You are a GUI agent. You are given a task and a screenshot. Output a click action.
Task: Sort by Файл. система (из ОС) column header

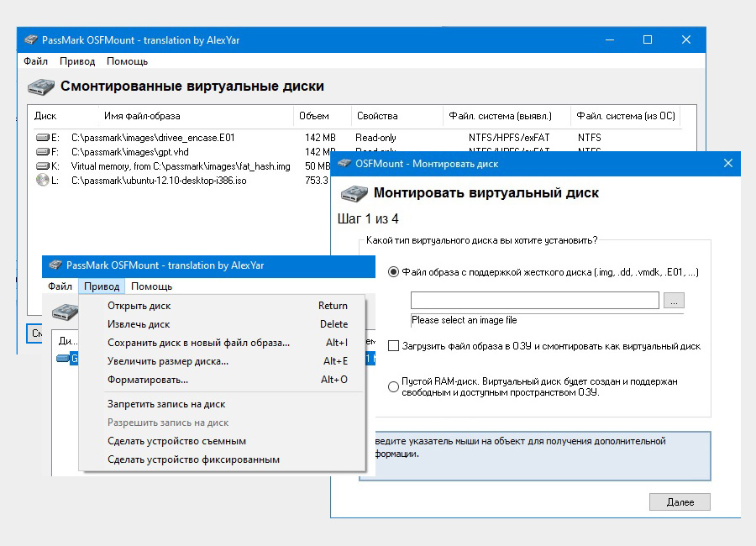coord(626,116)
